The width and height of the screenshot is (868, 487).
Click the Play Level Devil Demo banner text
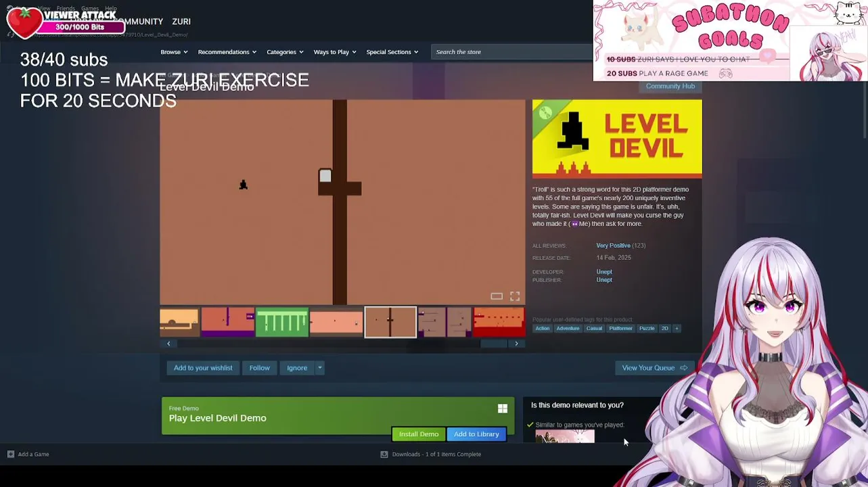pyautogui.click(x=218, y=418)
